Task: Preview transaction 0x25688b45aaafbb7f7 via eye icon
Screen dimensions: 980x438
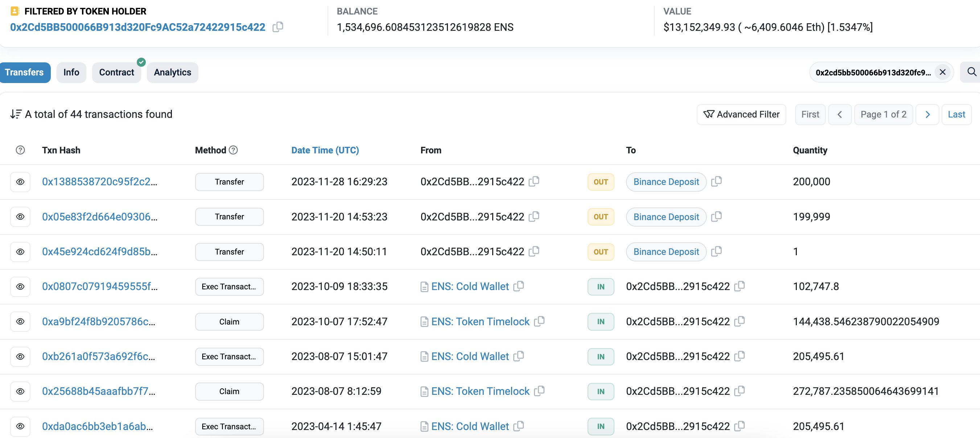Action: coord(20,392)
